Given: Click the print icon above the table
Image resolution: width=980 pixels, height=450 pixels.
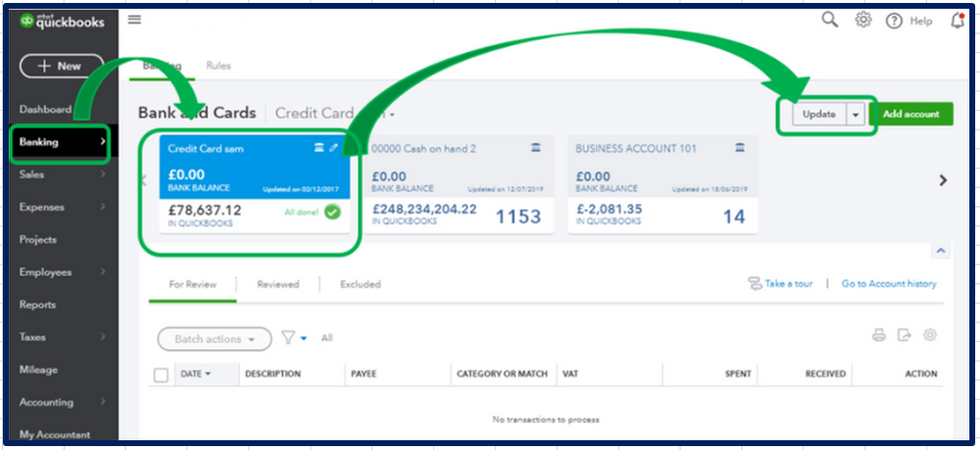Looking at the screenshot, I should [880, 336].
